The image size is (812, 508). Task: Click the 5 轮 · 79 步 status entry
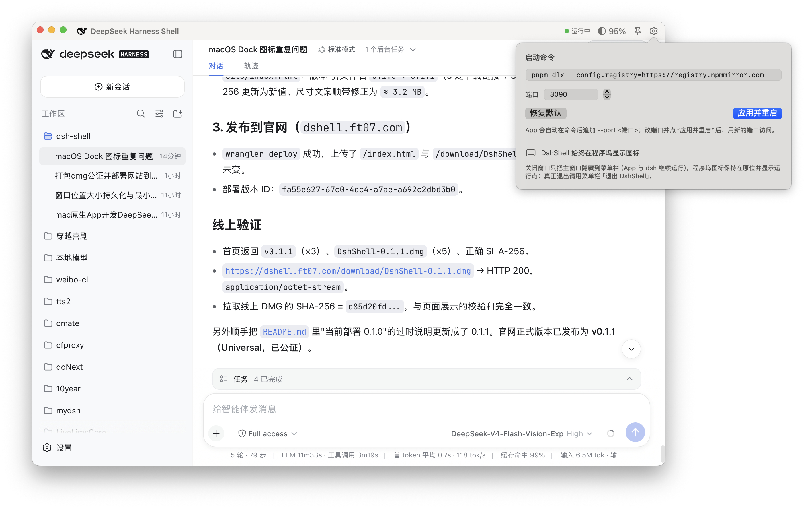(x=248, y=455)
